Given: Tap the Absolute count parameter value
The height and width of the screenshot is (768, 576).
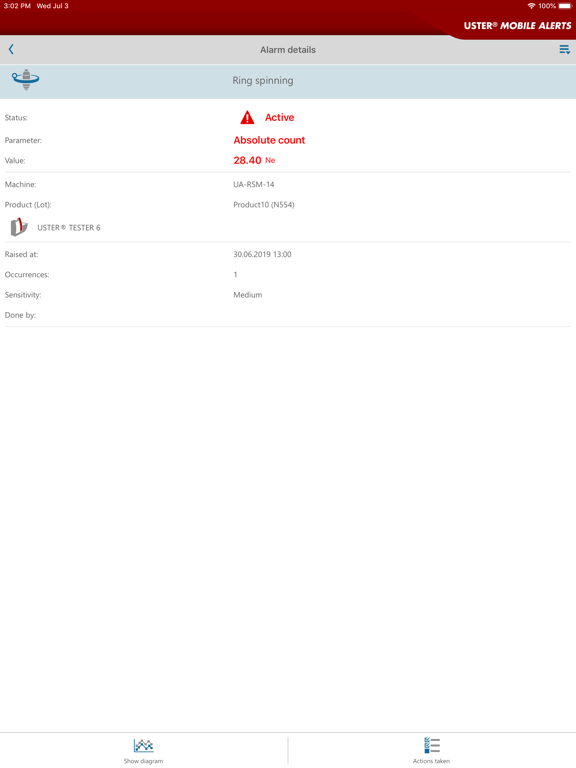Looking at the screenshot, I should 269,140.
